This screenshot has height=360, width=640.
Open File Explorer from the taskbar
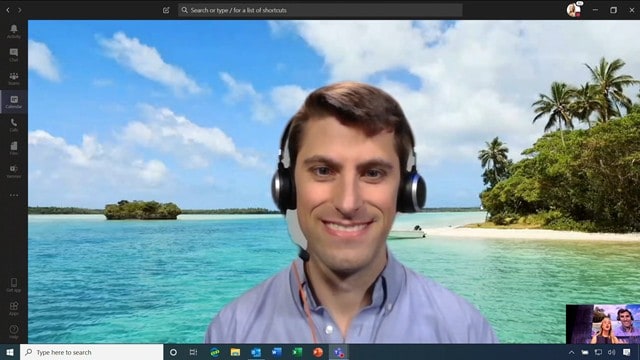(x=235, y=352)
